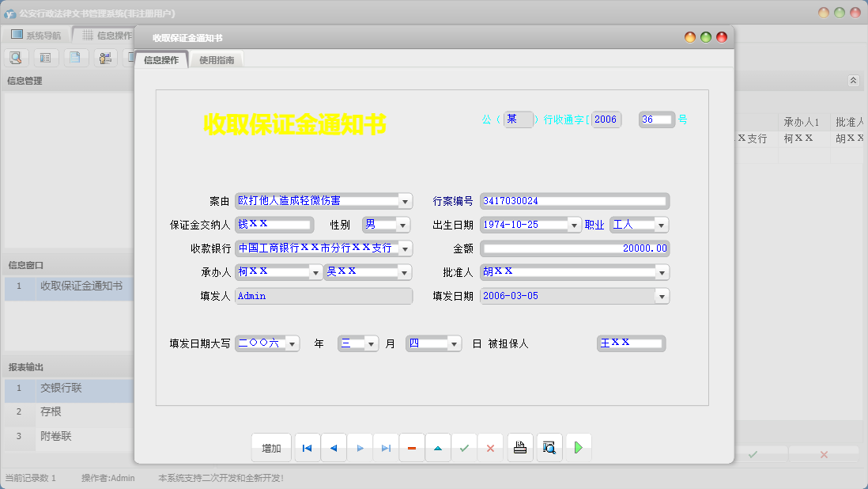Viewport: 868px width, 489px height.
Task: Click the red minus delete record icon
Action: (x=411, y=448)
